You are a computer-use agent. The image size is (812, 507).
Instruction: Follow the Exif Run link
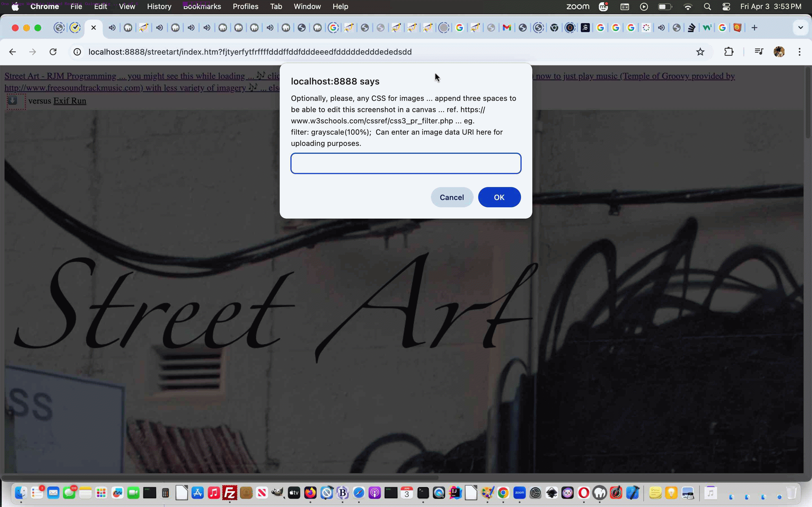(x=69, y=101)
